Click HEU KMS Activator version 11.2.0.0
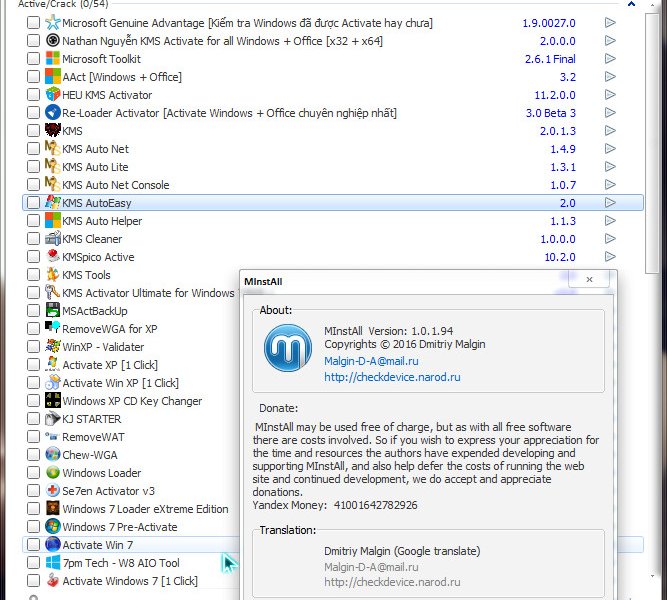The image size is (667, 600). point(555,94)
